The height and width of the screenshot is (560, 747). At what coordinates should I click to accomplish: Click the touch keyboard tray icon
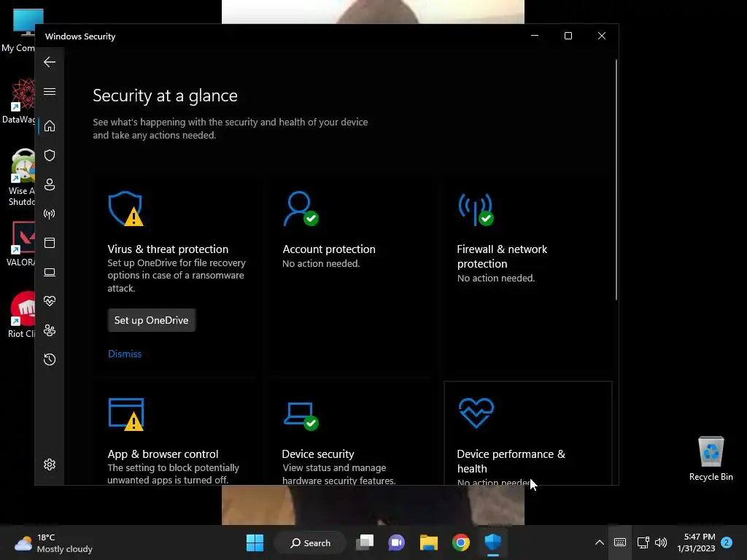(x=620, y=542)
